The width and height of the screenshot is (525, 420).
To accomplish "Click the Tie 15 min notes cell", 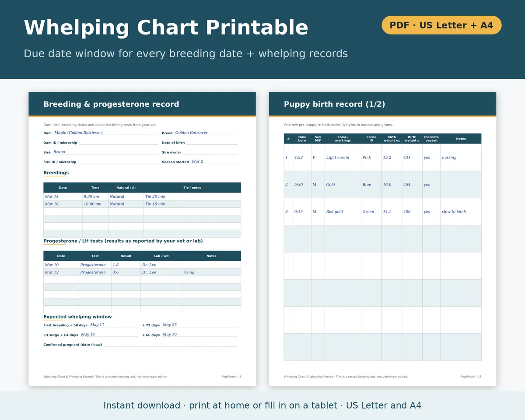I will point(192,204).
